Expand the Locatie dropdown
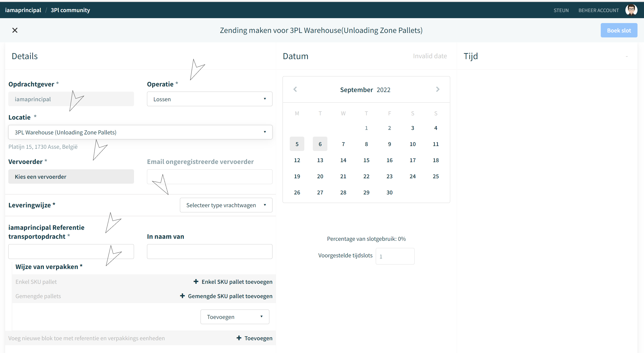This screenshot has width=644, height=353. [x=140, y=132]
